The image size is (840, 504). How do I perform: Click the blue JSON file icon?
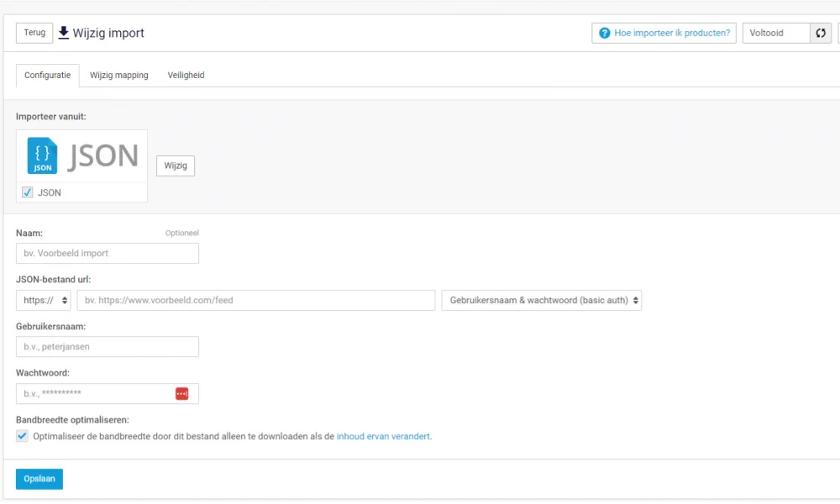point(42,155)
